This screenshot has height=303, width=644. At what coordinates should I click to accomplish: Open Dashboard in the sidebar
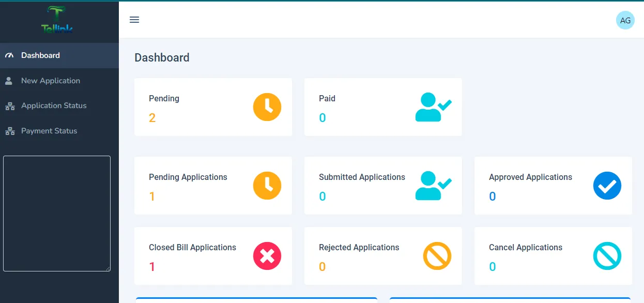pyautogui.click(x=40, y=55)
